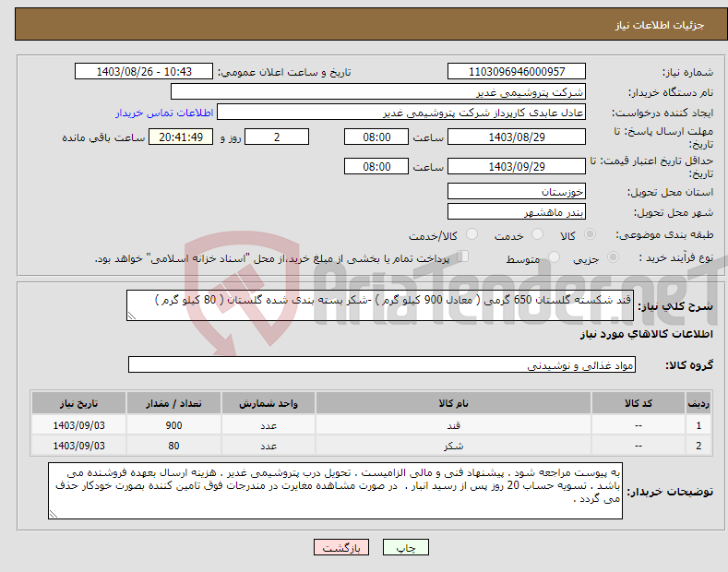Screen dimensions: 728x572
Task: Click the description box resize handle
Action: point(132,316)
